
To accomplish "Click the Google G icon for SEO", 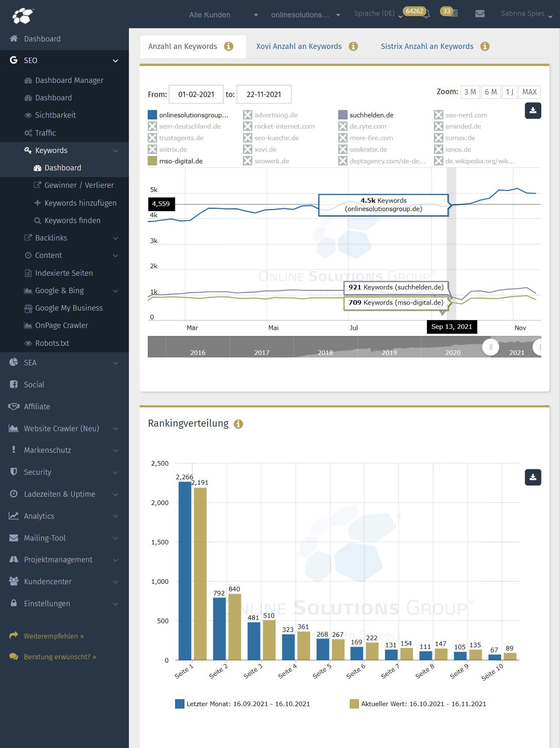I will [14, 60].
